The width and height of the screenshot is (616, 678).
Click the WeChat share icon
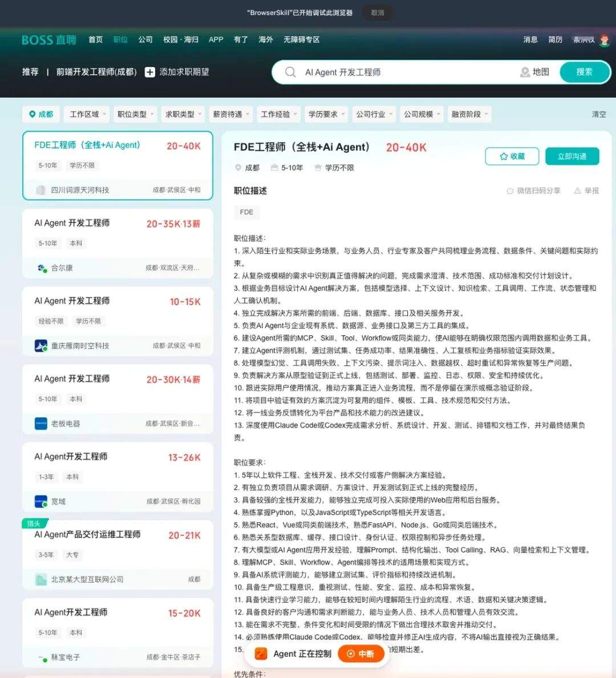tap(510, 190)
